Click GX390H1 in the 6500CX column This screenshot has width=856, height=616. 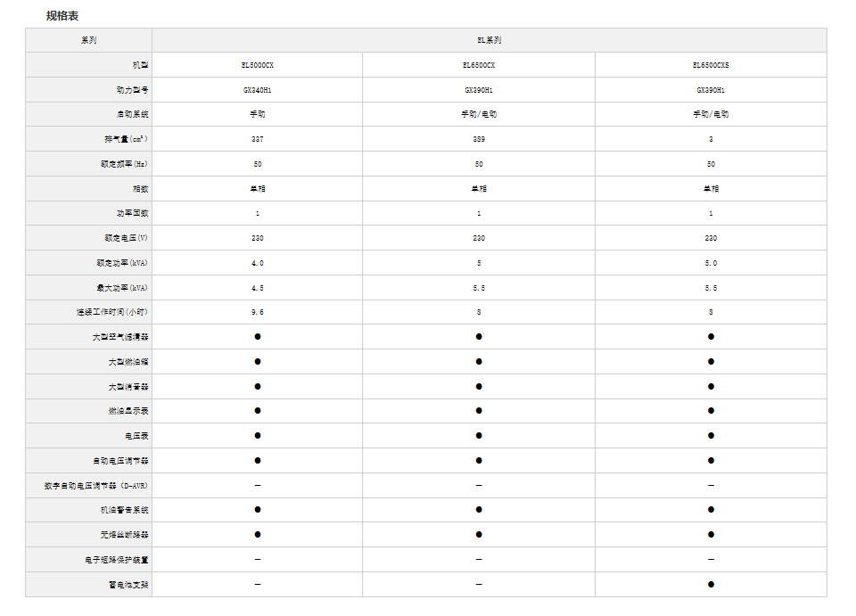[x=479, y=90]
